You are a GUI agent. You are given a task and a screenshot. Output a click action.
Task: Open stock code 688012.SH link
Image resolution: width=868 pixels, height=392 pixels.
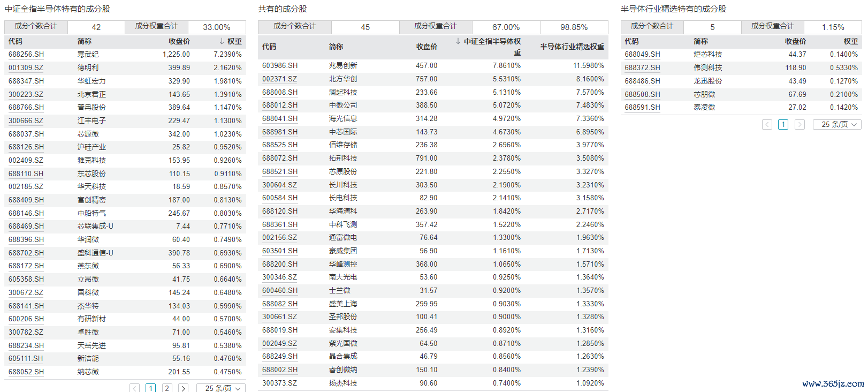click(x=280, y=105)
